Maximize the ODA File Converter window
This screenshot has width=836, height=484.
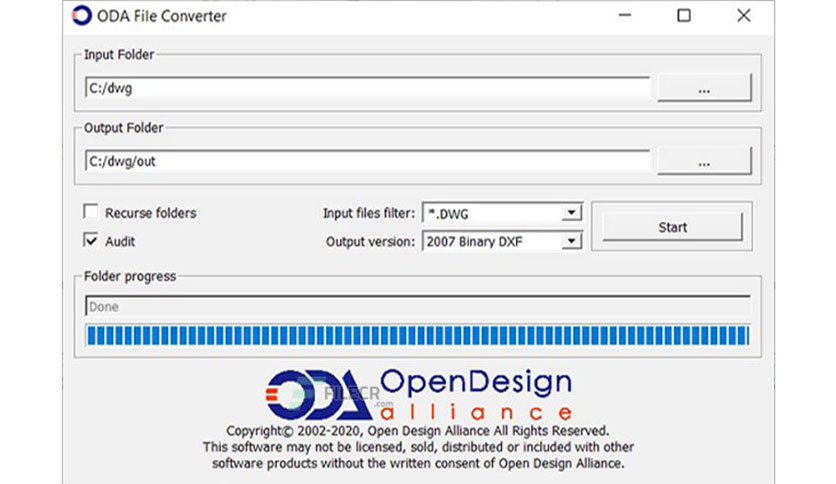pos(684,15)
